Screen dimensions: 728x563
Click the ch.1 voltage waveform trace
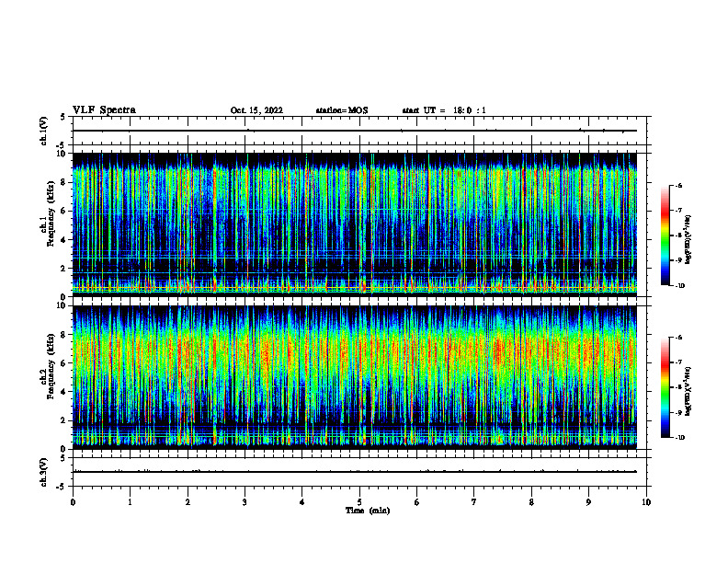click(355, 131)
